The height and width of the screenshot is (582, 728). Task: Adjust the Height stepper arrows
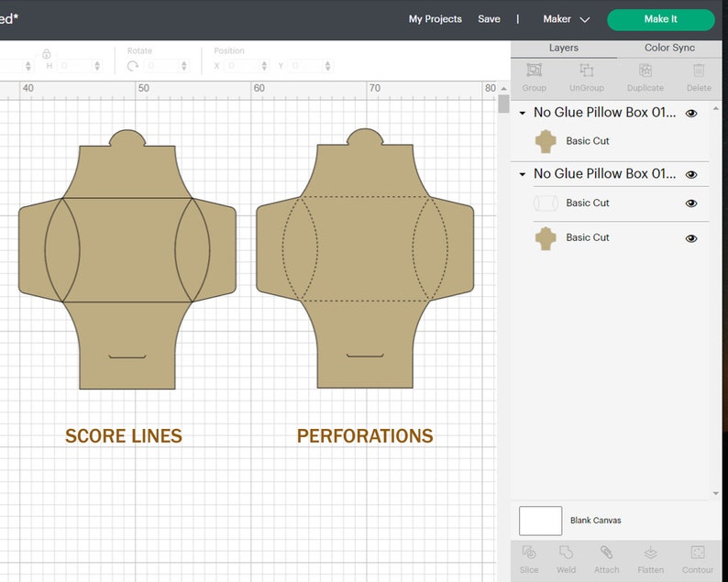point(97,66)
